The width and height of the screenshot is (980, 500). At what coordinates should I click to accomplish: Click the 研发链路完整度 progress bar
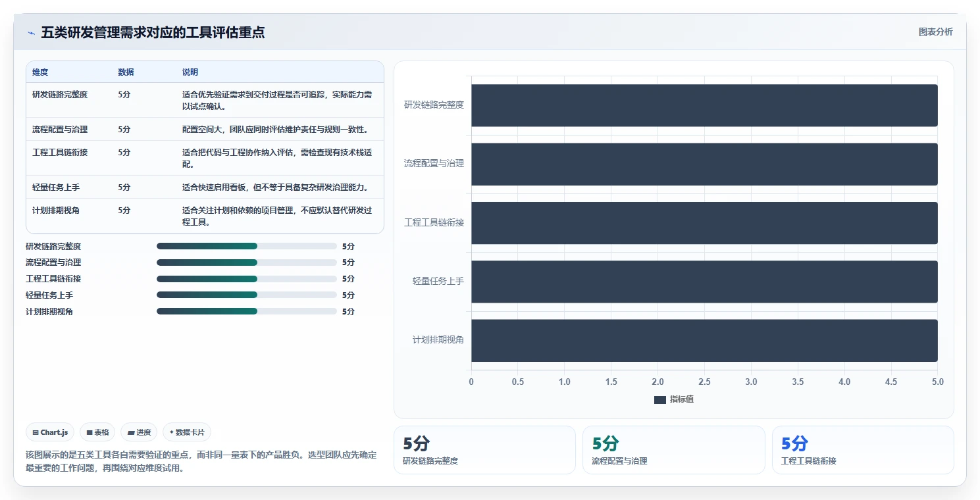coord(247,246)
